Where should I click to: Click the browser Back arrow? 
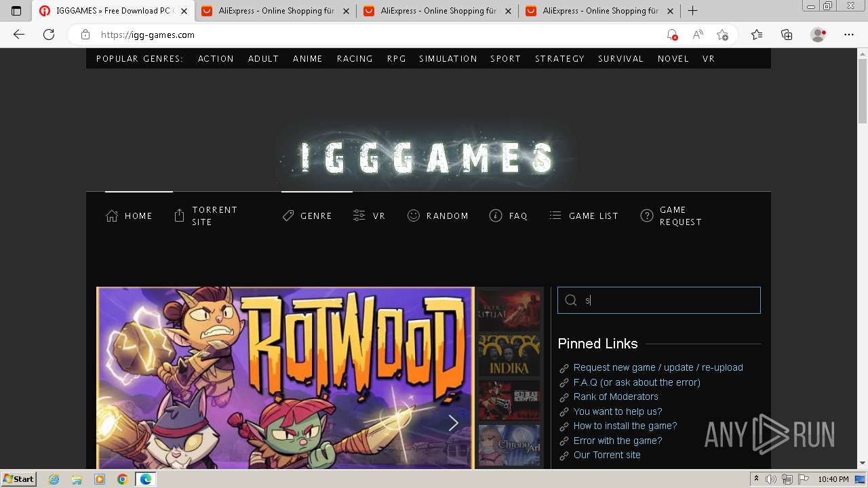pos(19,35)
